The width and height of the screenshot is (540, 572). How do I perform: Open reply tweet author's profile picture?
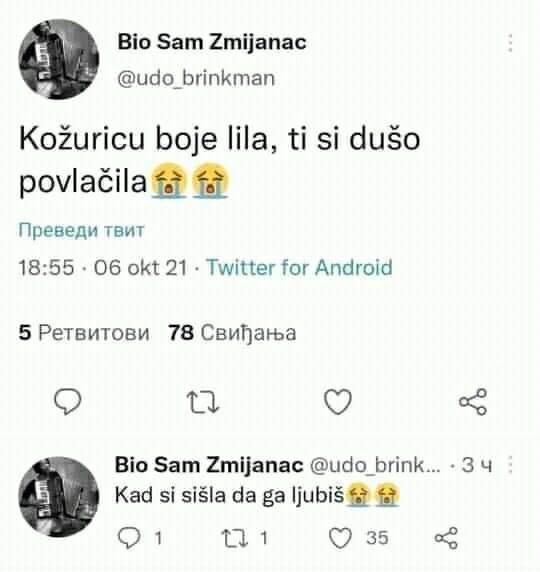point(59,497)
